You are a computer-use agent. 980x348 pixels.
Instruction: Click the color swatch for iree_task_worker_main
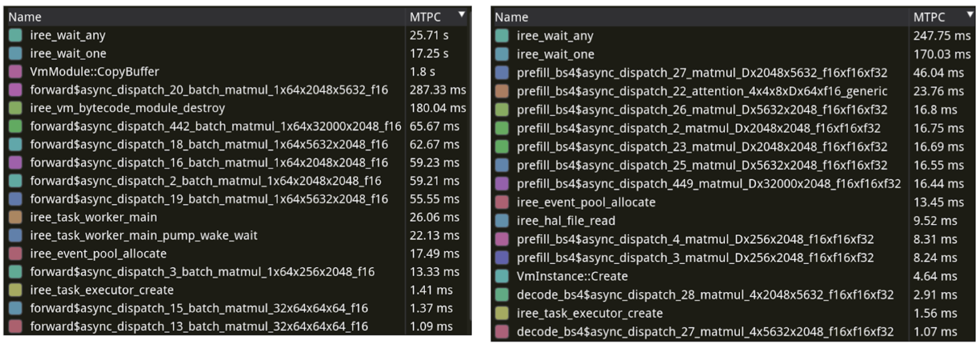click(x=15, y=217)
